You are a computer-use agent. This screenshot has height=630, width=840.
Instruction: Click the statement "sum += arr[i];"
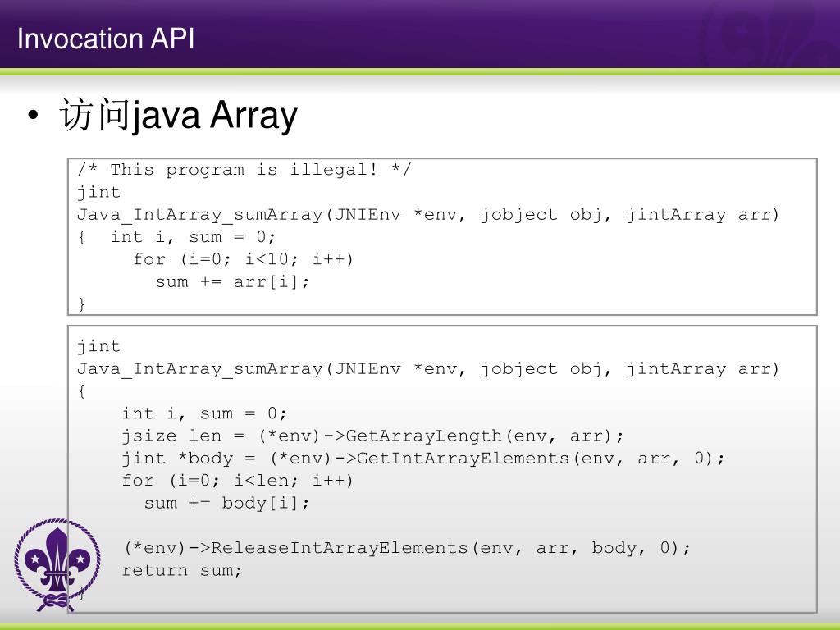[x=232, y=282]
